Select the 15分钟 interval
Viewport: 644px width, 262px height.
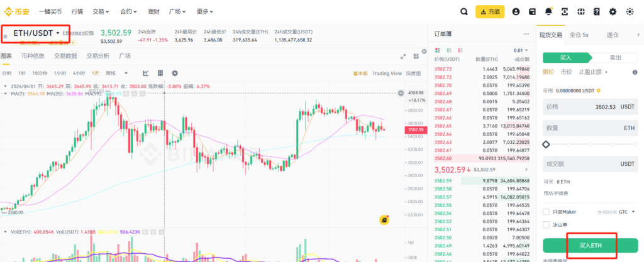click(x=40, y=73)
